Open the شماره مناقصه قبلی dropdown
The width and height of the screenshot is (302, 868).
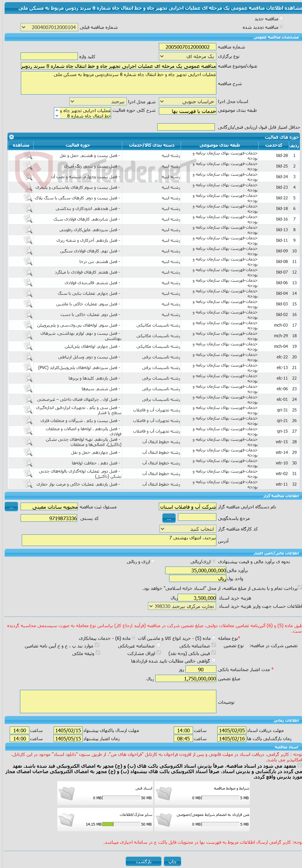pyautogui.click(x=49, y=27)
